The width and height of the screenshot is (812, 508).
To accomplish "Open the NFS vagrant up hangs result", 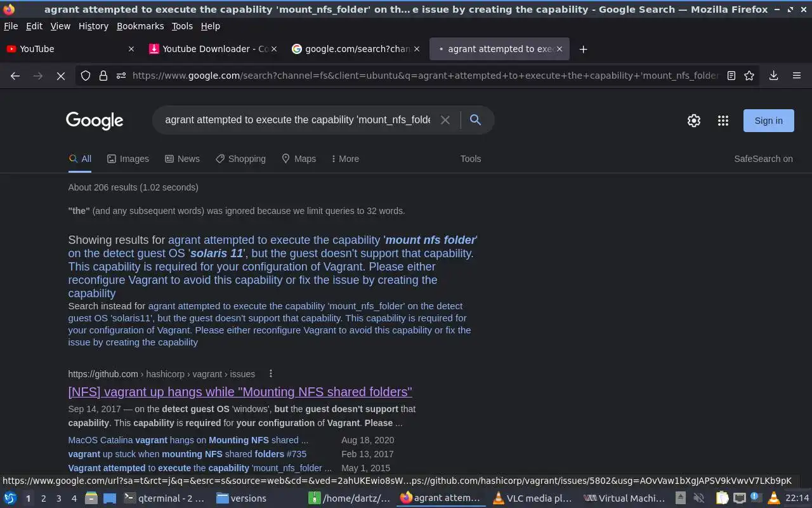I will [240, 392].
